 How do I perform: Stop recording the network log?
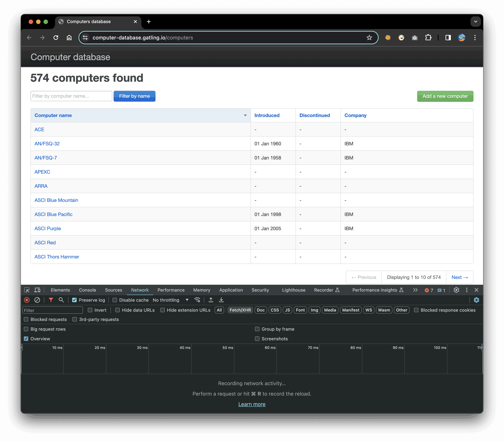tap(27, 300)
